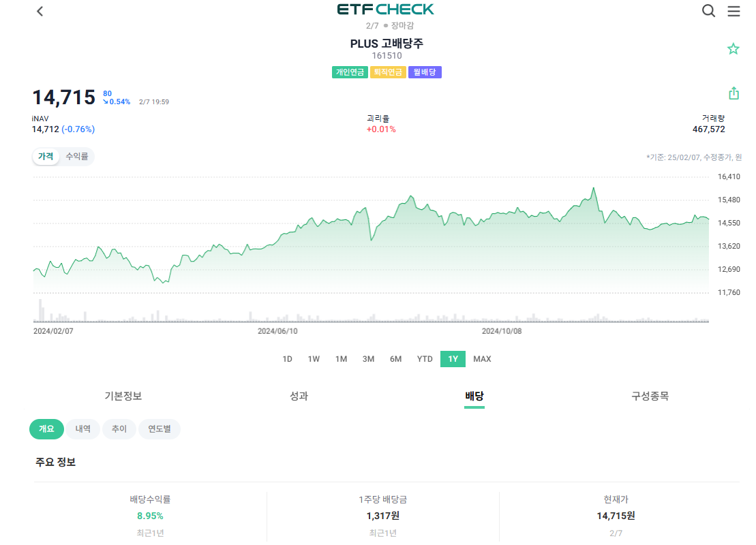This screenshot has width=756, height=545.
Task: Add ETF to favorites with star icon
Action: (x=733, y=48)
